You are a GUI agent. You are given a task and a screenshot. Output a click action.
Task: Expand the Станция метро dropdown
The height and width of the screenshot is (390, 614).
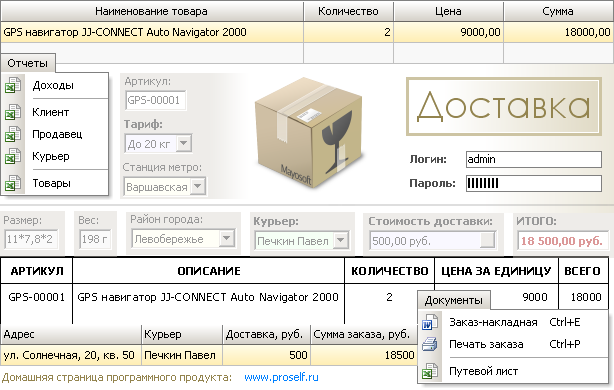[x=198, y=186]
